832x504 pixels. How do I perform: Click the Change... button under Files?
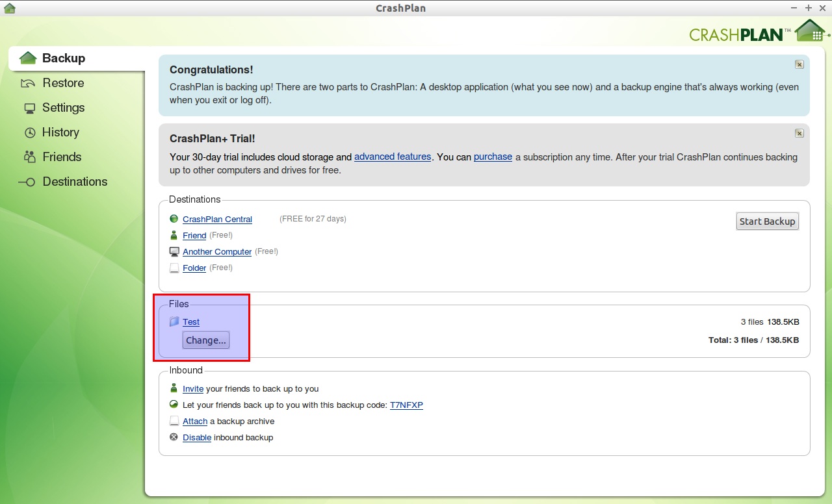coord(206,340)
